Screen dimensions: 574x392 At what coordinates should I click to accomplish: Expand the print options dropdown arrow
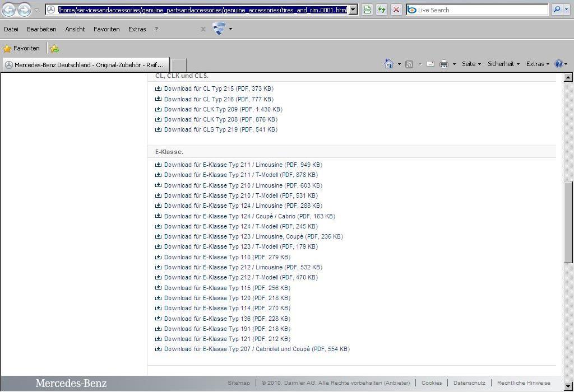point(454,64)
